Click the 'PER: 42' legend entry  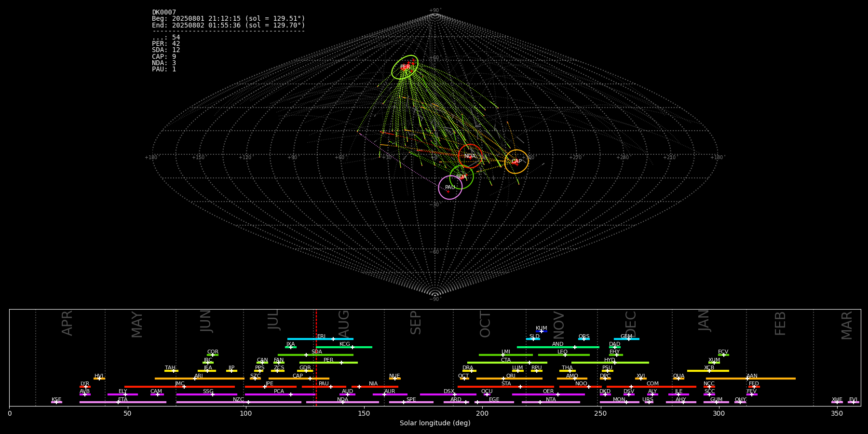click(166, 44)
